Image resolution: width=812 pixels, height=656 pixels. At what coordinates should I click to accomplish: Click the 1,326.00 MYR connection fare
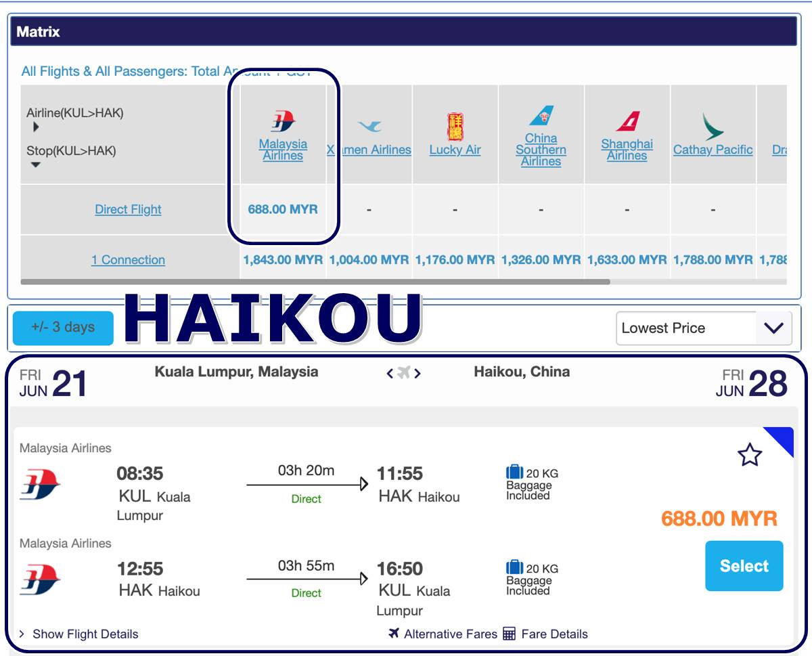541,260
